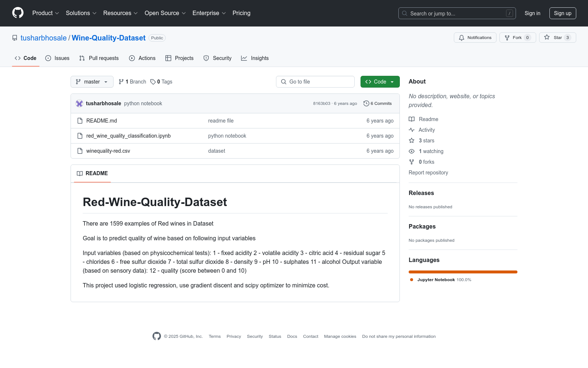Click the commit history clock icon
The width and height of the screenshot is (588, 368).
coord(366,103)
